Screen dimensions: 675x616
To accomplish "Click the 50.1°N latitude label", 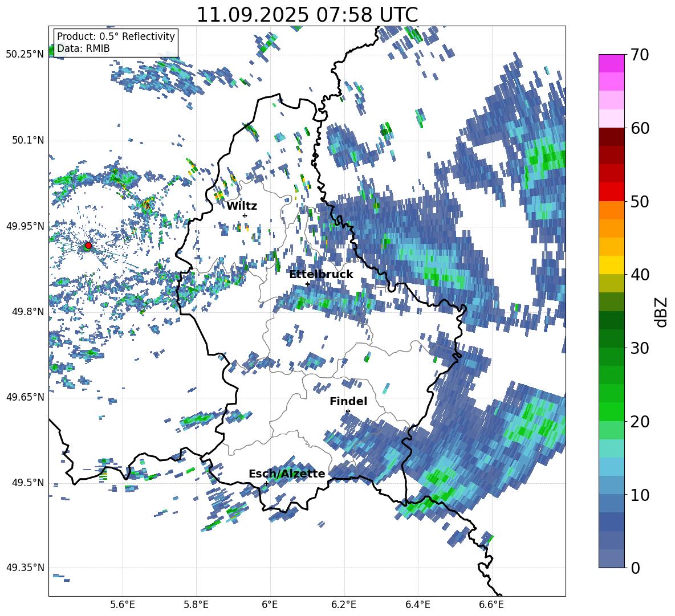I will pos(27,141).
